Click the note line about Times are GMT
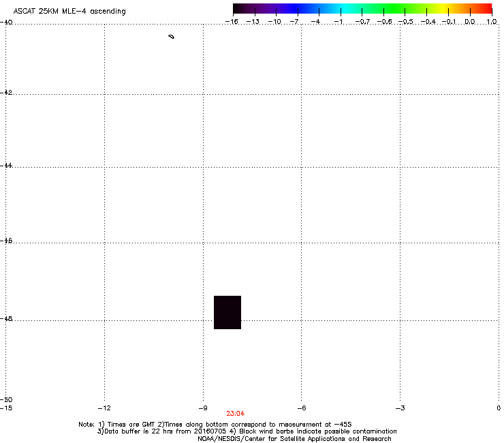504x443 pixels. [215, 425]
